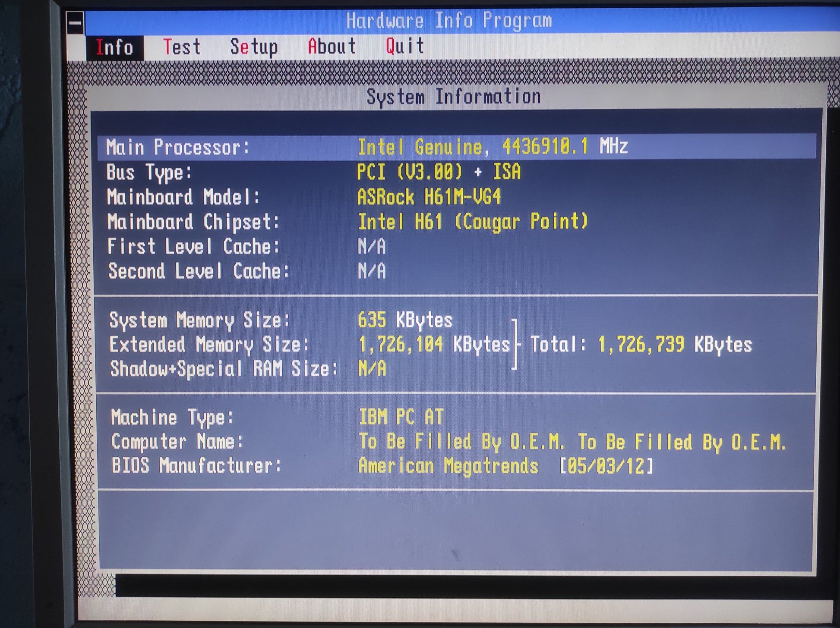Open the Info menu
Image resolution: width=840 pixels, height=628 pixels.
pos(114,47)
